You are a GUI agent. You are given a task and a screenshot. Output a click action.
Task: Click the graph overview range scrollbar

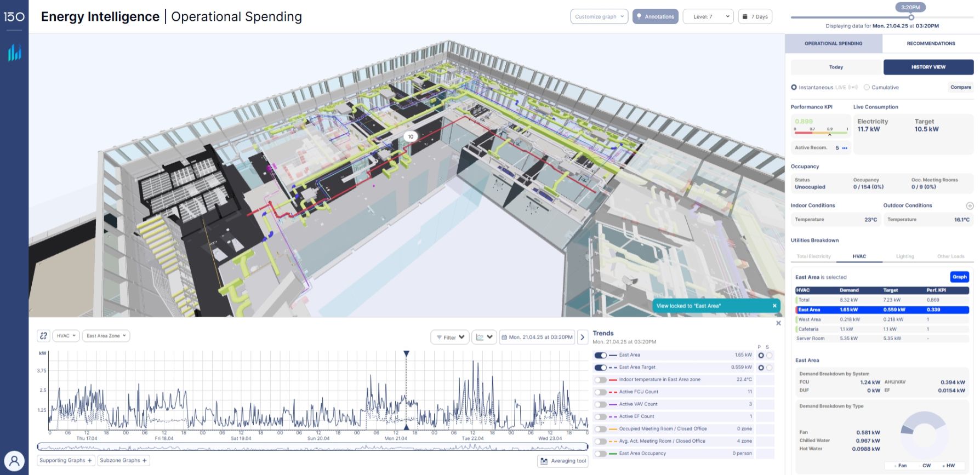pos(312,447)
